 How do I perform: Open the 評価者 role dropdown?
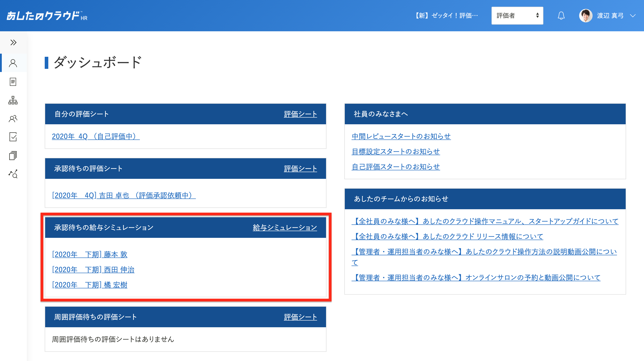coord(517,15)
